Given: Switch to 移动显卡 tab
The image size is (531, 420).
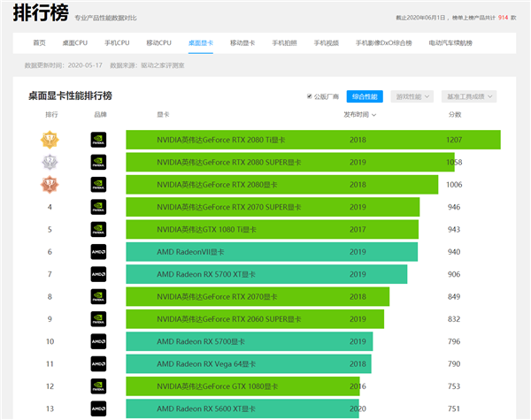Looking at the screenshot, I should 242,43.
